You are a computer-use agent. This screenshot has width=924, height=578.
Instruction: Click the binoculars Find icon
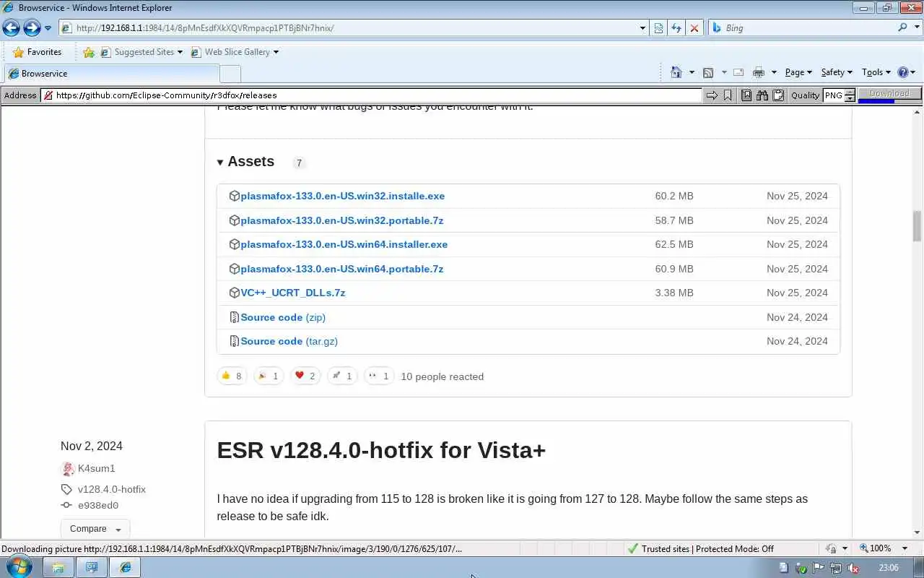pyautogui.click(x=762, y=95)
